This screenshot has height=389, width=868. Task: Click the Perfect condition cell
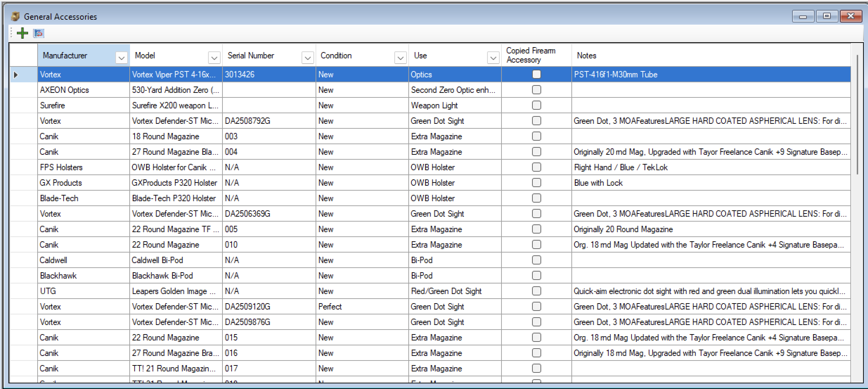(362, 306)
